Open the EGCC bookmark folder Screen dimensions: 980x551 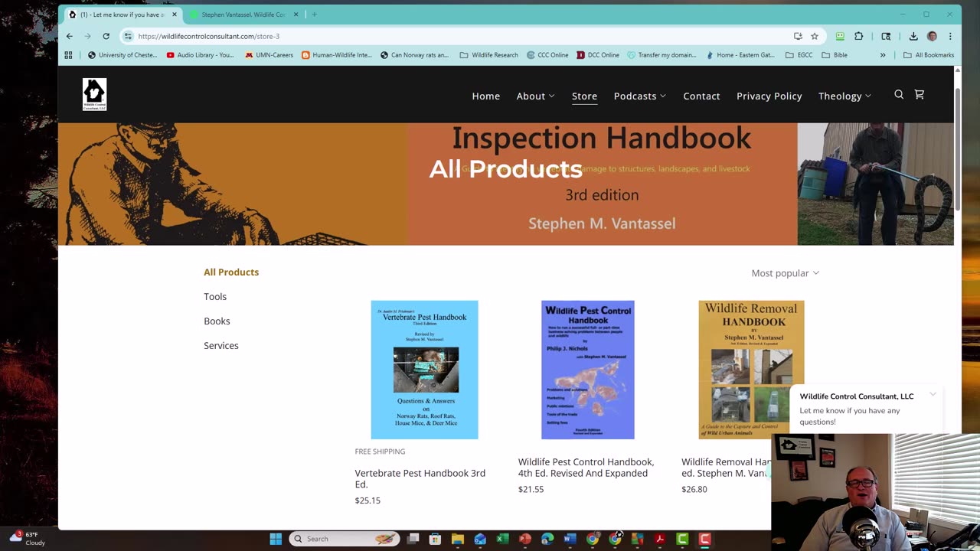pos(799,55)
